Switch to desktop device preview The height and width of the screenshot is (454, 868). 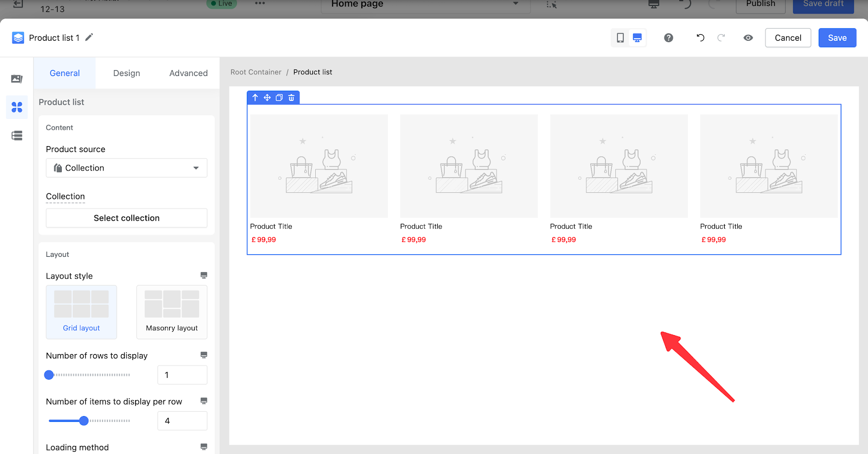click(637, 38)
